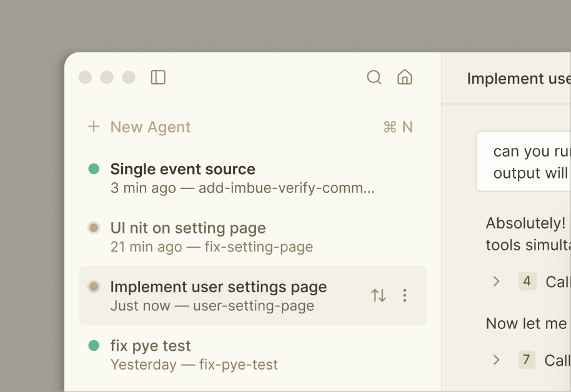Open the UI nit on setting page agent
This screenshot has height=392, width=571.
(x=187, y=228)
